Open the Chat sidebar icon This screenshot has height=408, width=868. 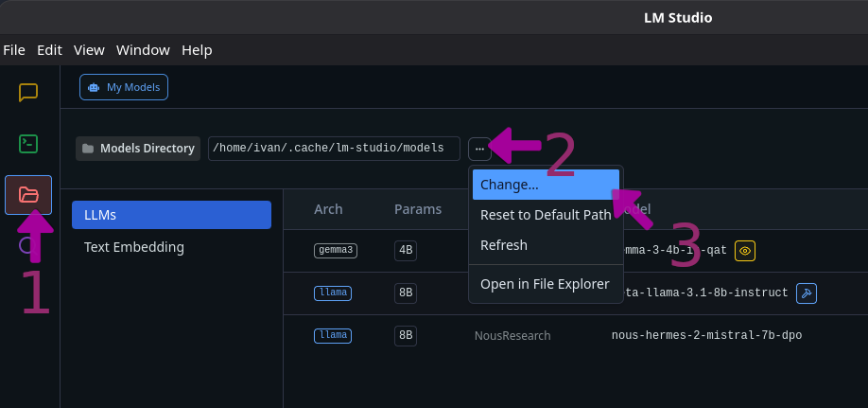pyautogui.click(x=28, y=93)
